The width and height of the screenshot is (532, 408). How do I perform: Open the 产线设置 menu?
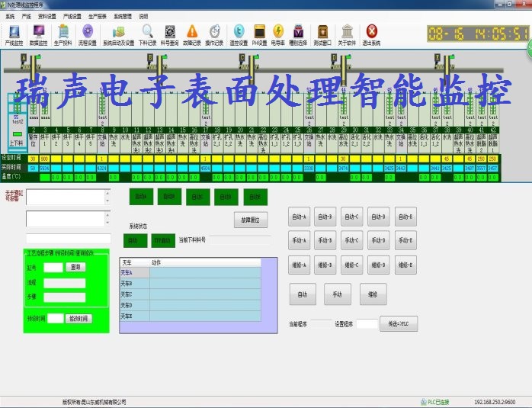72,16
